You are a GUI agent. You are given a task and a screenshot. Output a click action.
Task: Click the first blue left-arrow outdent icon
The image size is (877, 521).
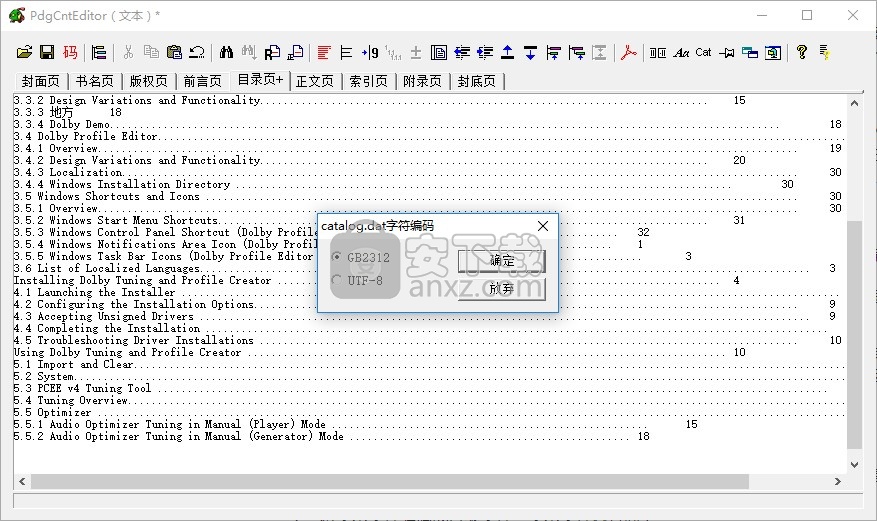(462, 53)
